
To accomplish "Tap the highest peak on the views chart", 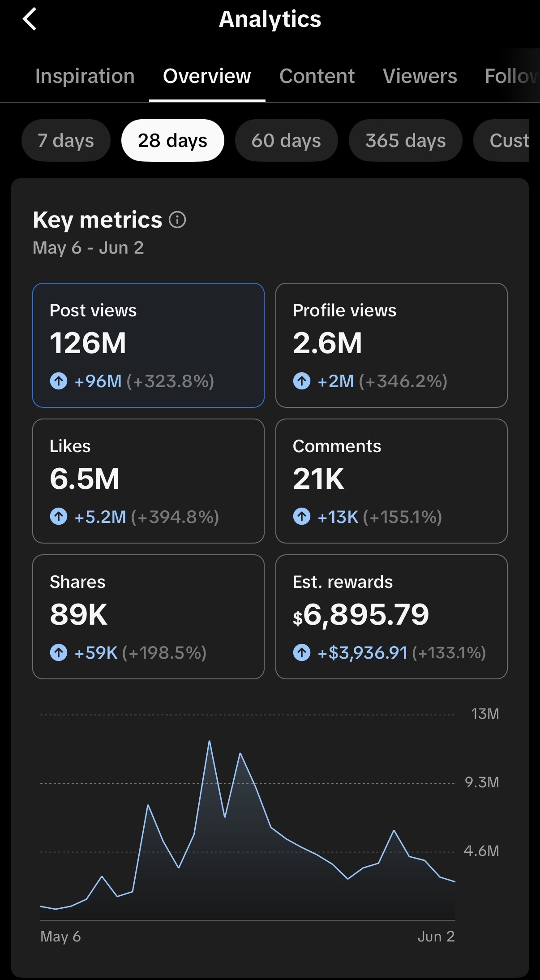I will (209, 741).
